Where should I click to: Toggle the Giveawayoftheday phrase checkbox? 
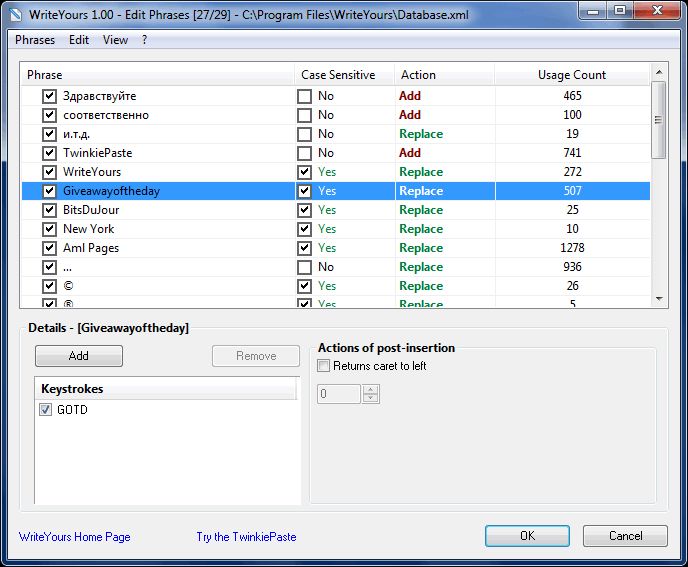point(49,191)
